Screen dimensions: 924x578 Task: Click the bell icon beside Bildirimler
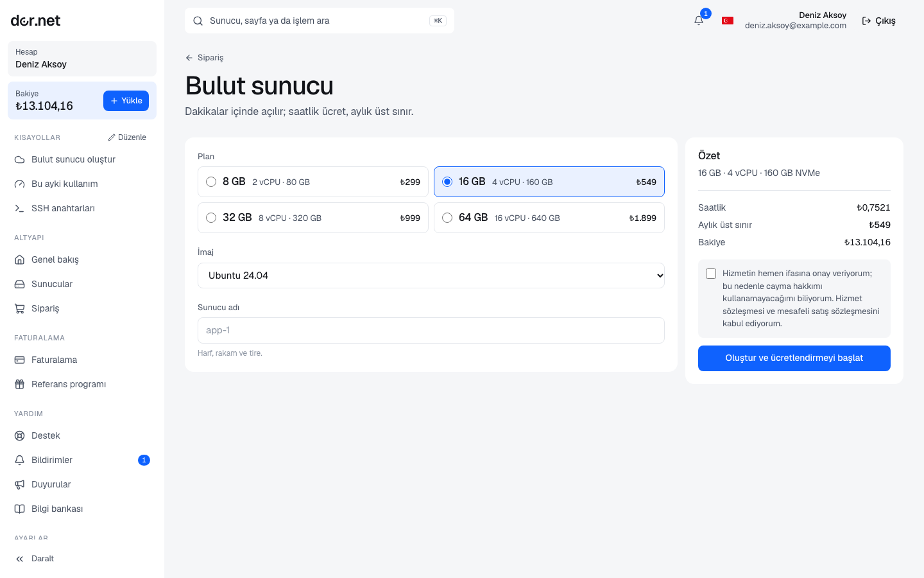click(20, 460)
